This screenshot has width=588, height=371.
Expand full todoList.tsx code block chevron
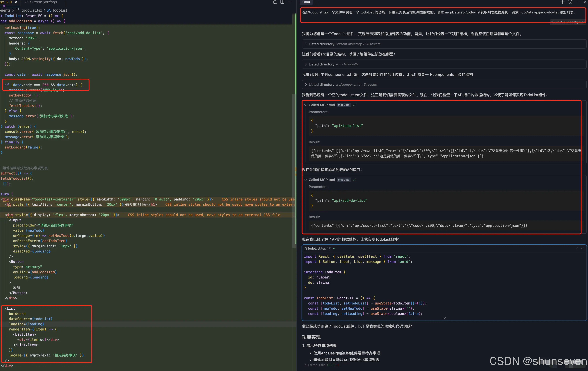click(x=444, y=318)
